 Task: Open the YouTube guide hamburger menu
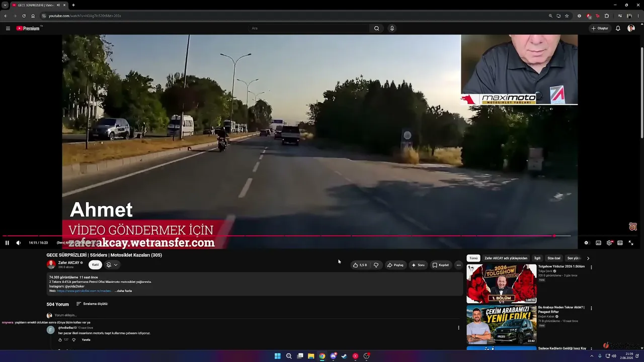[8, 28]
